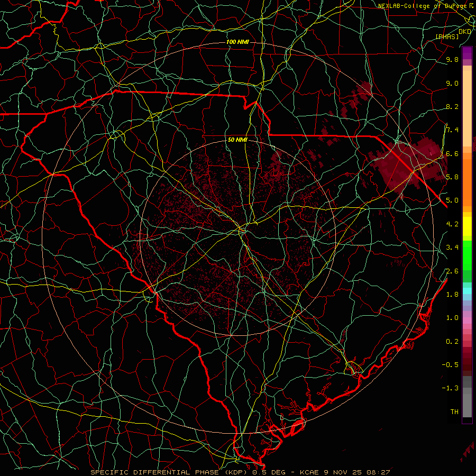This screenshot has width=476, height=476.
Task: Click the TH threshold label on scale
Action: 454,412
